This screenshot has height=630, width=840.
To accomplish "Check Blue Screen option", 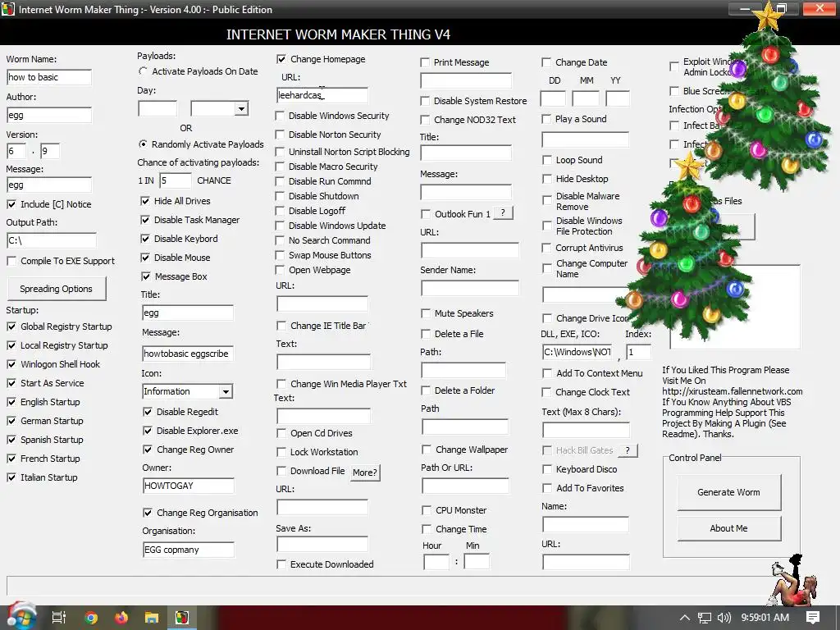I will pos(674,91).
